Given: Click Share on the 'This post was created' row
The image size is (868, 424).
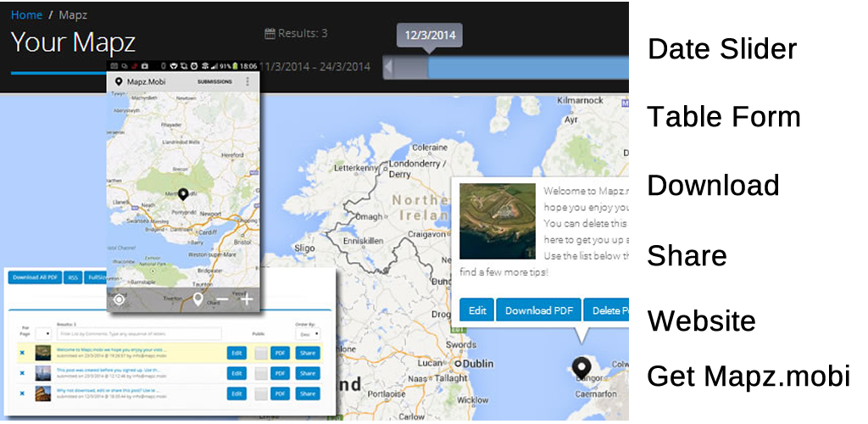Looking at the screenshot, I should [308, 373].
